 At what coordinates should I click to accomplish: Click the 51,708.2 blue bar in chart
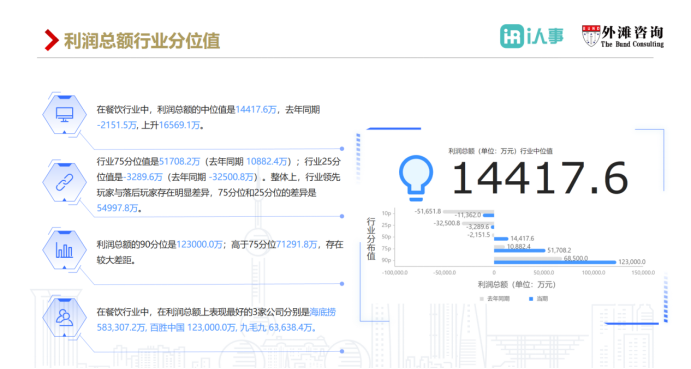pos(520,250)
